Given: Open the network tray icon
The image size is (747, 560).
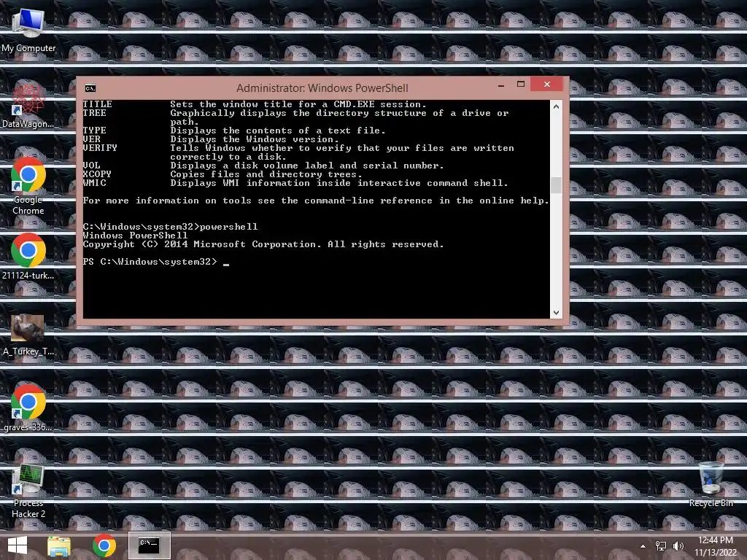Looking at the screenshot, I should pos(661,546).
